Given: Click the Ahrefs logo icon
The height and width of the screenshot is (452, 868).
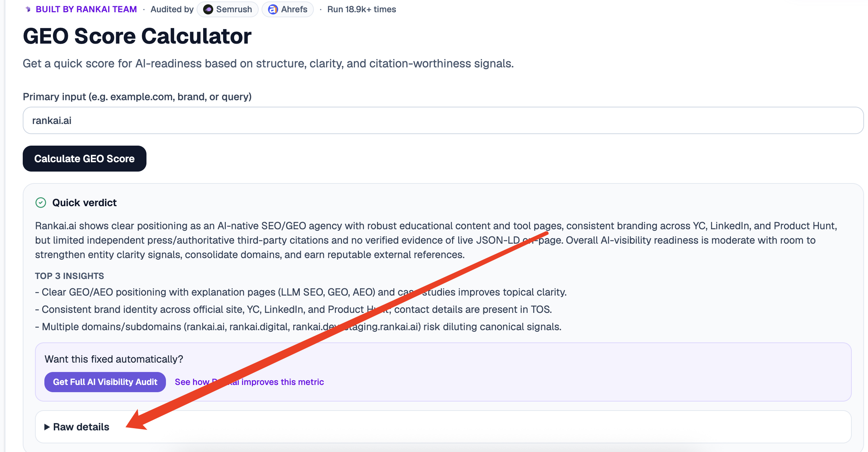Looking at the screenshot, I should coord(273,9).
